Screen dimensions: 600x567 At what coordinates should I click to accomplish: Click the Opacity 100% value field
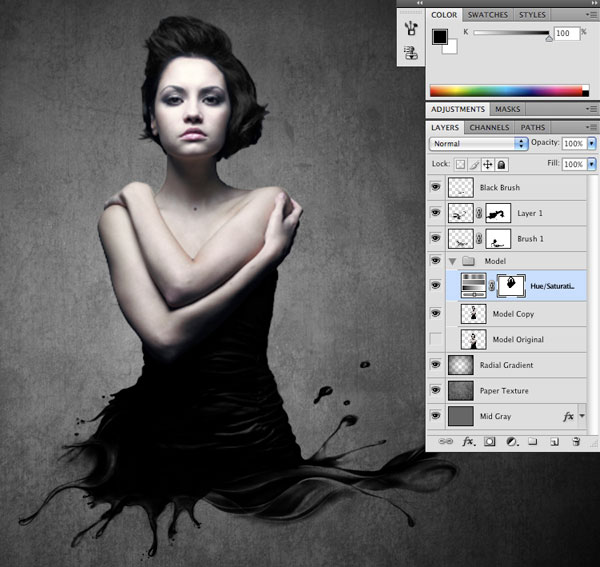(574, 143)
